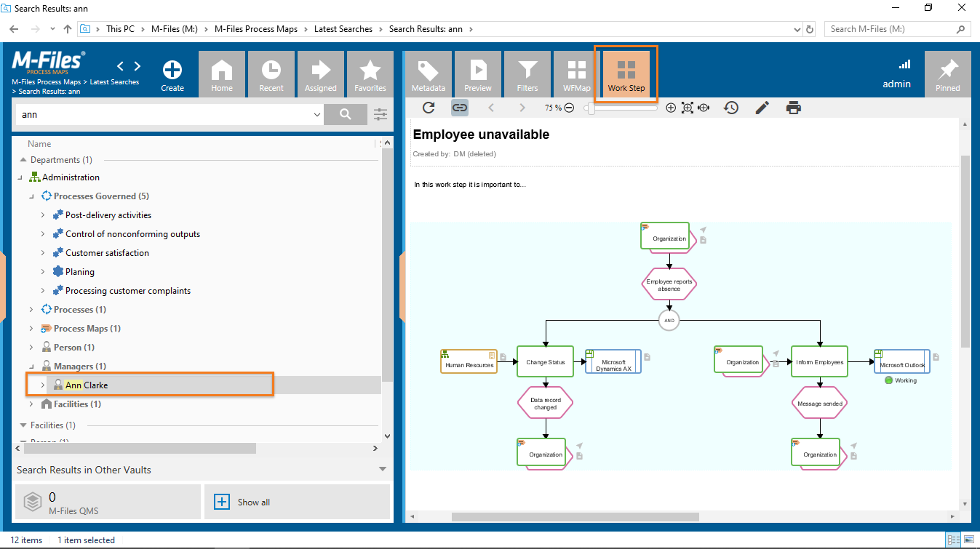Image resolution: width=980 pixels, height=549 pixels.
Task: Open the Recent view
Action: 271,73
